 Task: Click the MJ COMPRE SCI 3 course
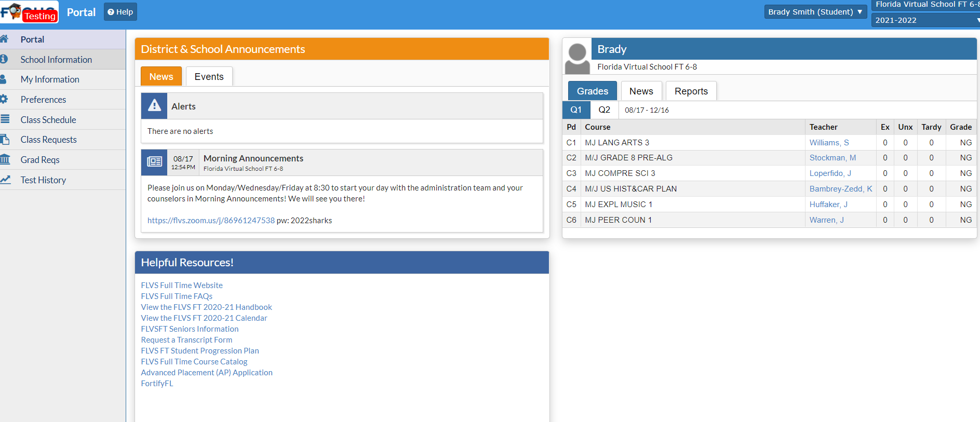click(620, 173)
